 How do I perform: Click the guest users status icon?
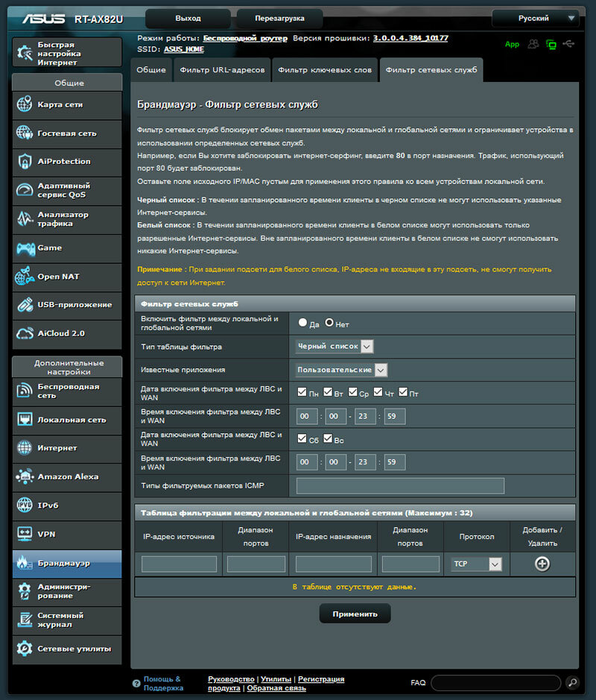click(533, 44)
